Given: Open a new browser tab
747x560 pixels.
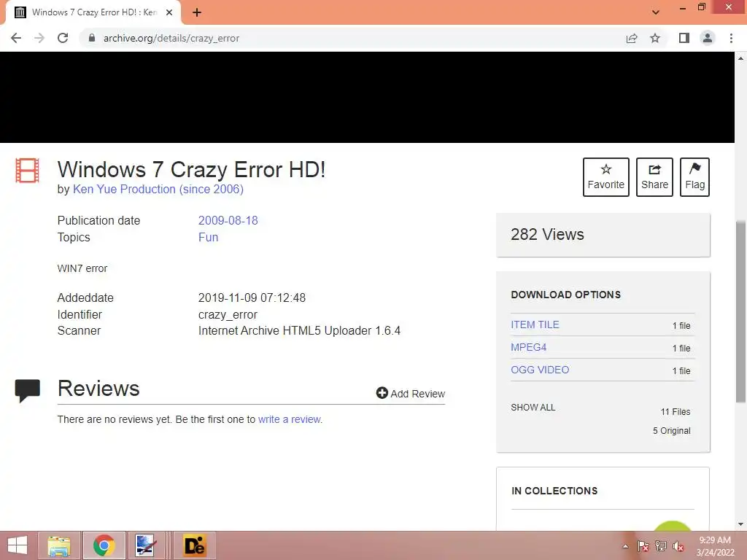Looking at the screenshot, I should click(x=197, y=12).
